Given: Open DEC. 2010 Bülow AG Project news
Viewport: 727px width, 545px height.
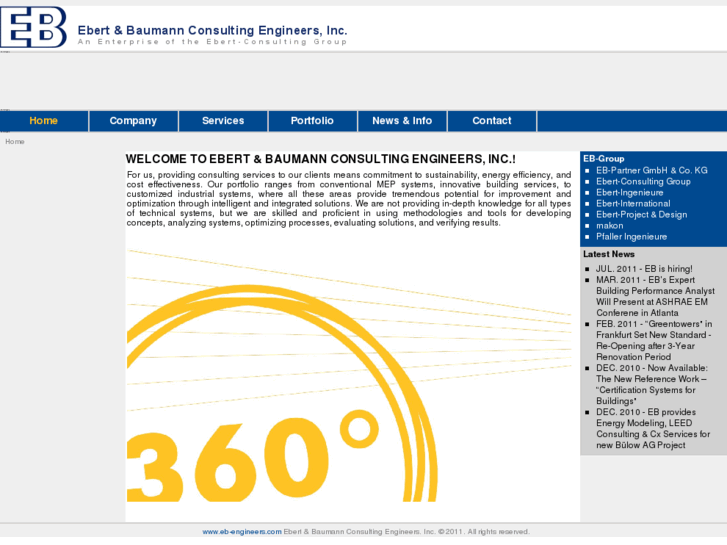Looking at the screenshot, I should [653, 429].
